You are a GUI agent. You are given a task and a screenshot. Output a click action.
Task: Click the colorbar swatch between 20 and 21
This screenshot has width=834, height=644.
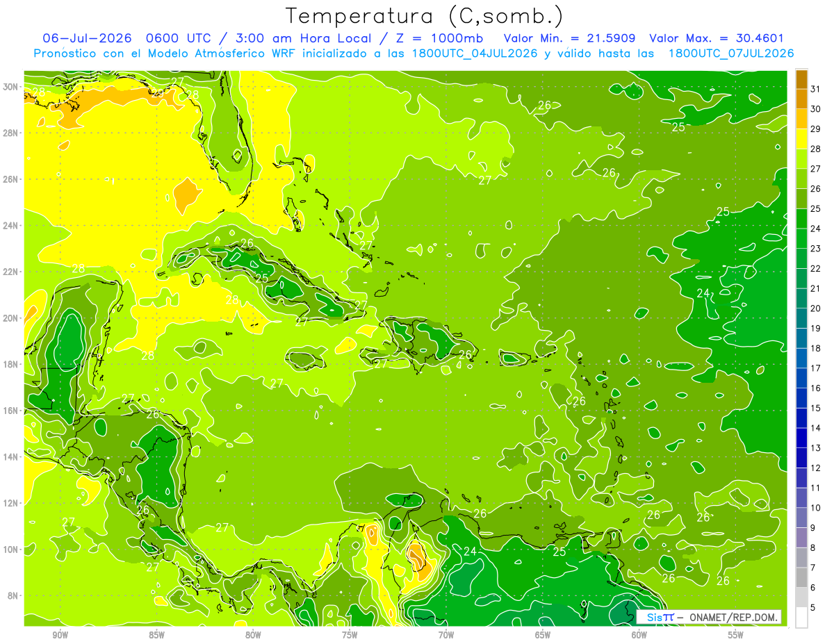pyautogui.click(x=801, y=299)
